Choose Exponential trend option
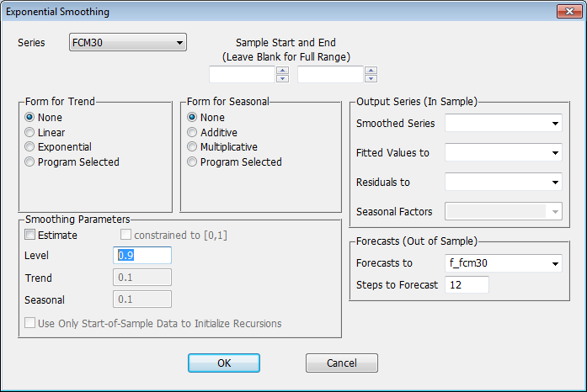 click(x=31, y=146)
